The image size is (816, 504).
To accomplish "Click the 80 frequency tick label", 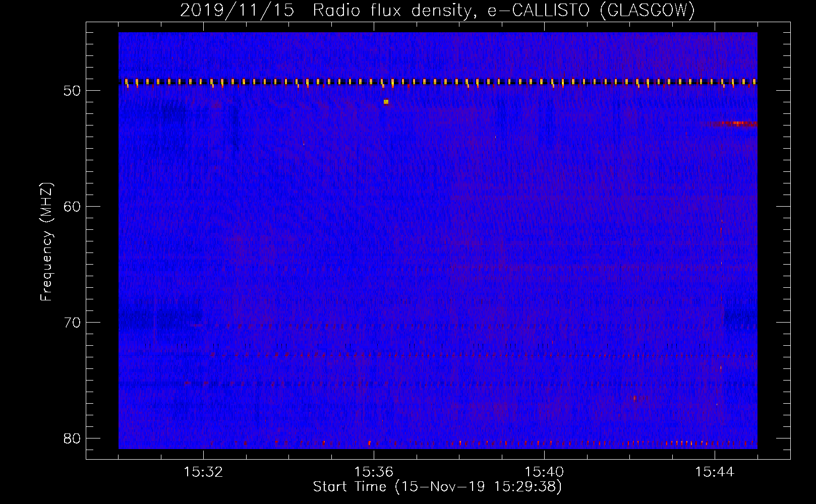I will [73, 438].
